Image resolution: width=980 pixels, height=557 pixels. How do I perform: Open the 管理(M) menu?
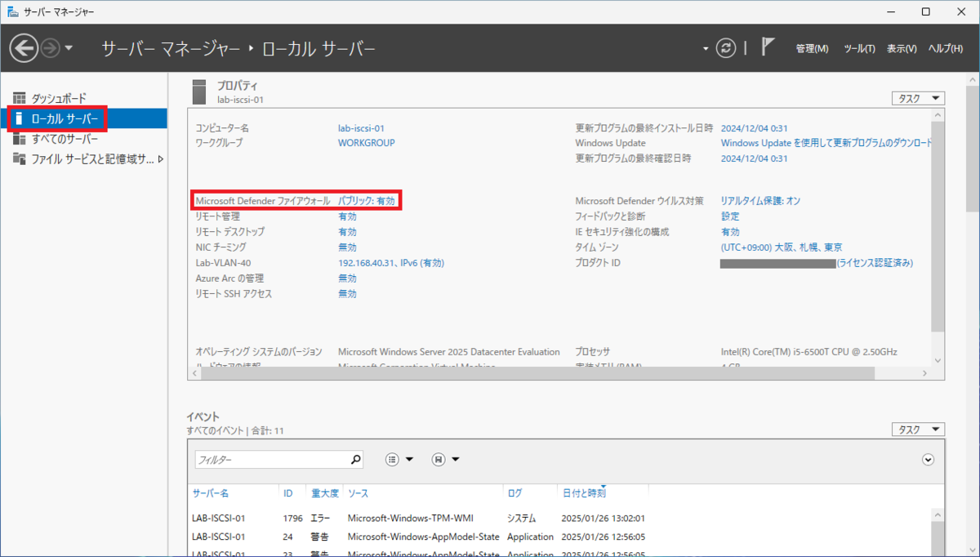point(812,49)
